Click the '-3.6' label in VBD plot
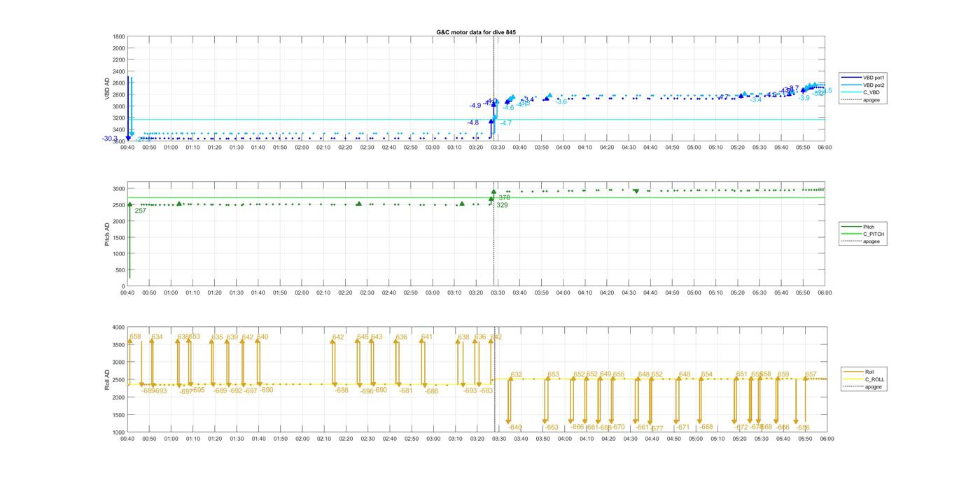Viewport: 980px width, 485px height. pyautogui.click(x=561, y=102)
